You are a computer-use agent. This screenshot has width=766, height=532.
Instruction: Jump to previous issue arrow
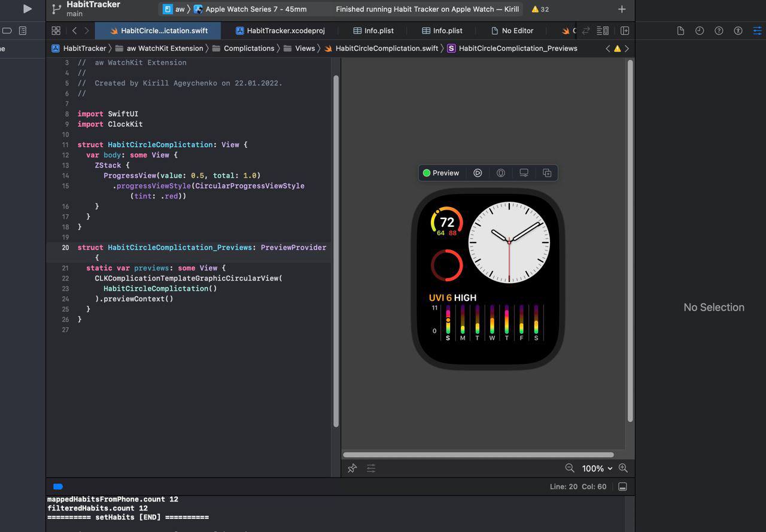pos(608,48)
